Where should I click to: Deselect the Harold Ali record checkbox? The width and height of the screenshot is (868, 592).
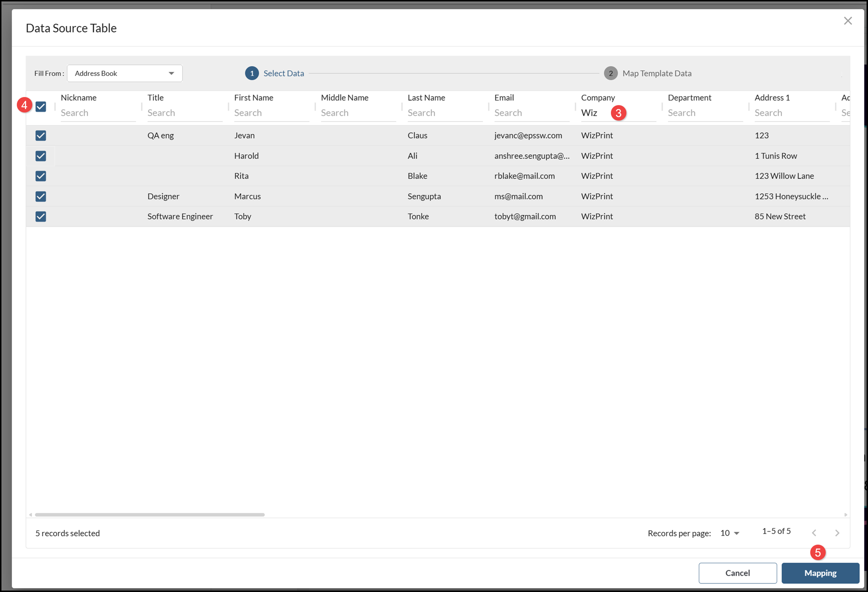coord(41,156)
